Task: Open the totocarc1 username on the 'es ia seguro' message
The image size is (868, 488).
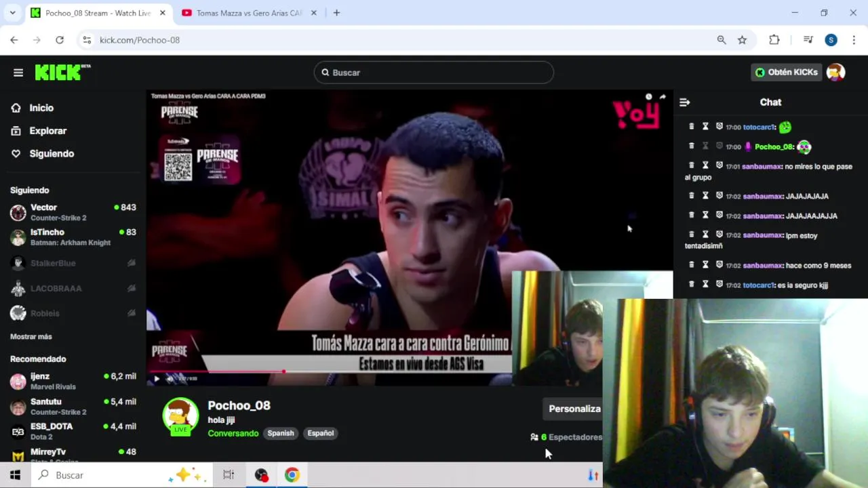Action: (759, 285)
